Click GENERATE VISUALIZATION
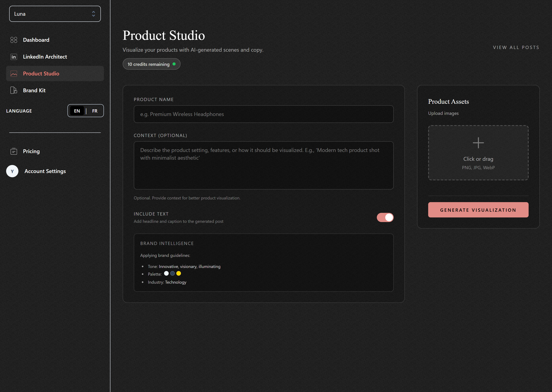Viewport: 552px width, 392px height. (x=478, y=210)
